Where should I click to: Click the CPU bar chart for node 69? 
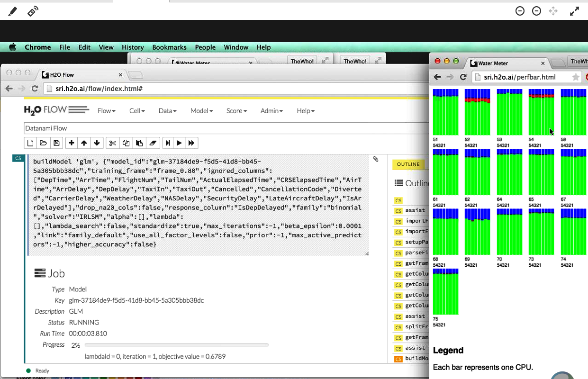tap(477, 232)
